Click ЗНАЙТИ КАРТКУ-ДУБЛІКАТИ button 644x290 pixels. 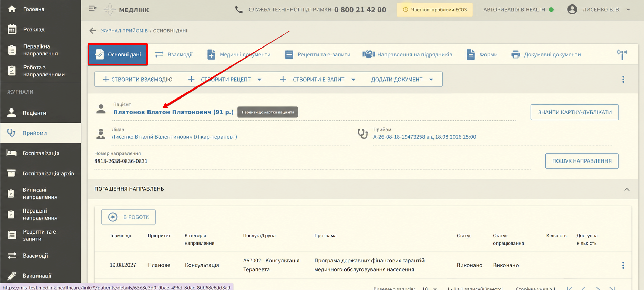pos(574,112)
